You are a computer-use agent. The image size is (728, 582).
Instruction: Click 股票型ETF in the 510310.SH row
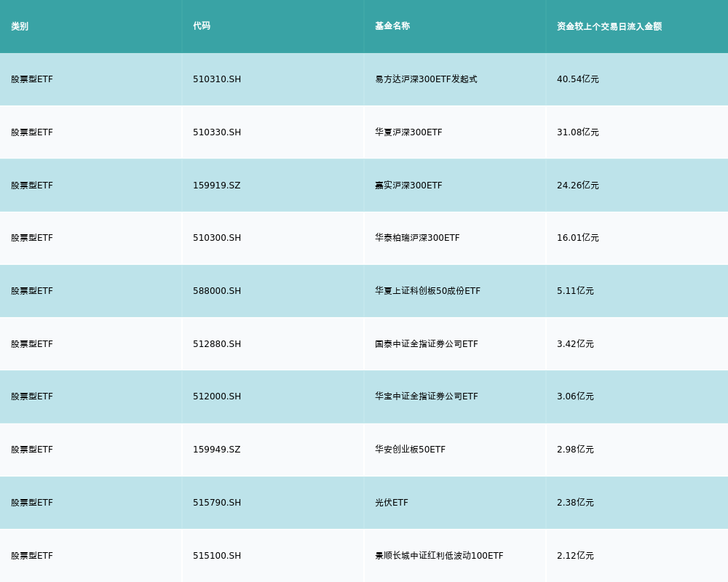coord(32,79)
